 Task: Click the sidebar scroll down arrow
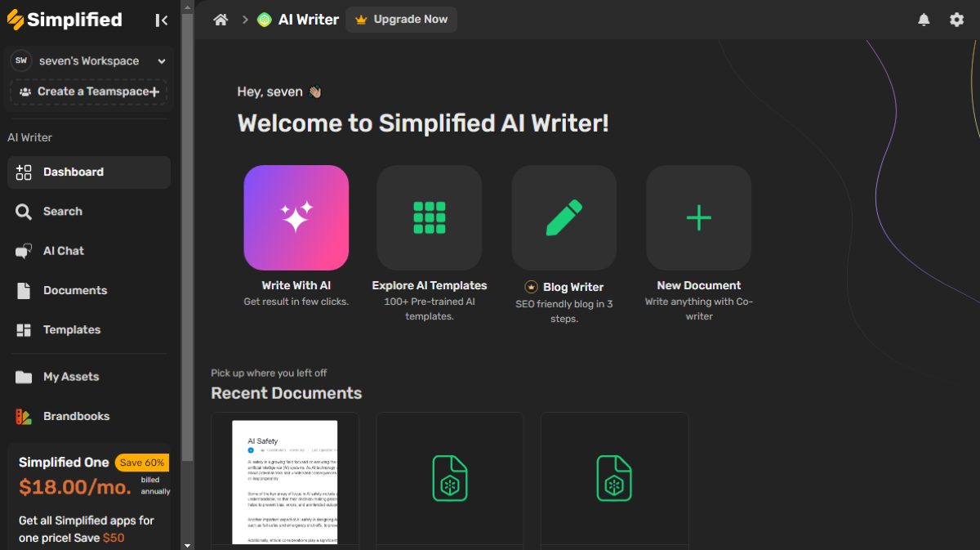(x=187, y=544)
